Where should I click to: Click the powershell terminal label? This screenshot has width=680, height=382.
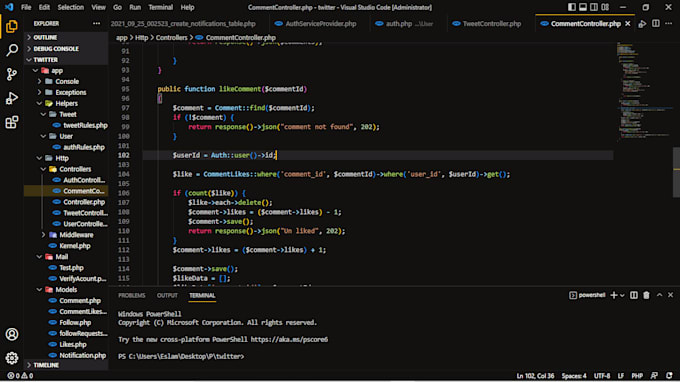pos(587,295)
